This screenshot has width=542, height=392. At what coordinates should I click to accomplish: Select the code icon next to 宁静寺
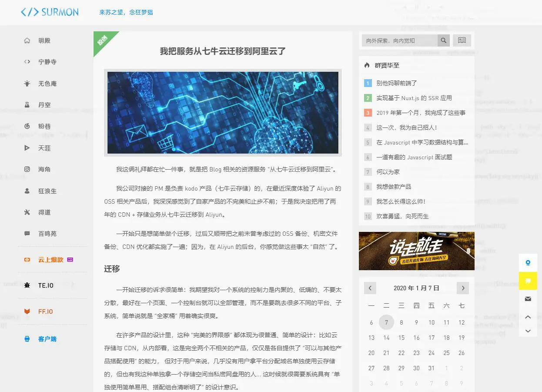coord(27,62)
